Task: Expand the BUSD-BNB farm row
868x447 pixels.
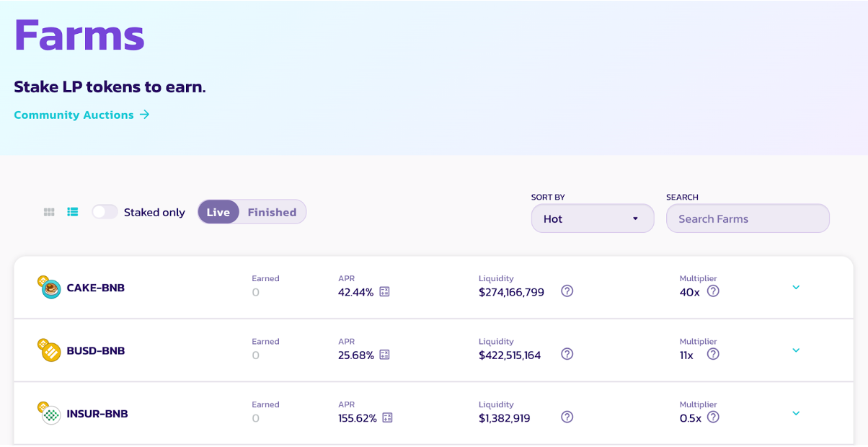Action: (796, 350)
